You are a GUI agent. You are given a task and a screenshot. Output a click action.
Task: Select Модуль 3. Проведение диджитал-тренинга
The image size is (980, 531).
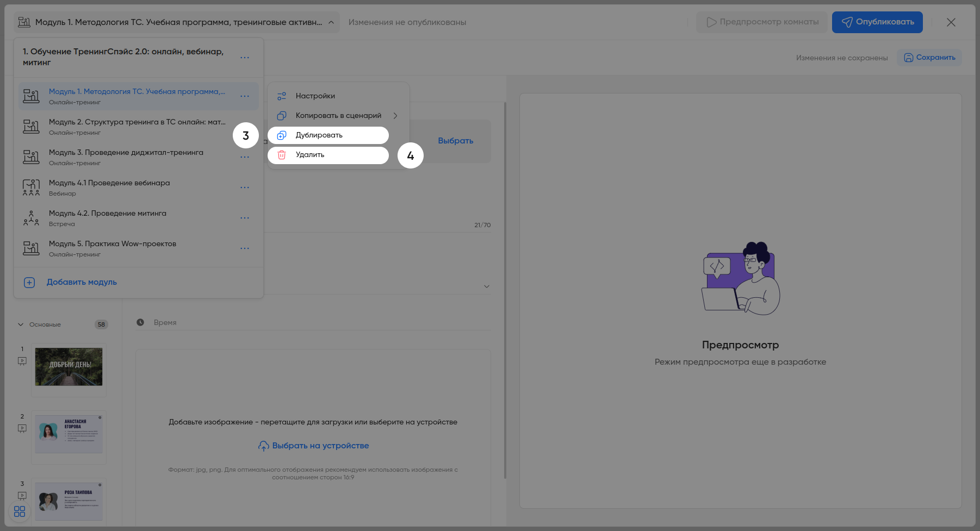pos(139,157)
